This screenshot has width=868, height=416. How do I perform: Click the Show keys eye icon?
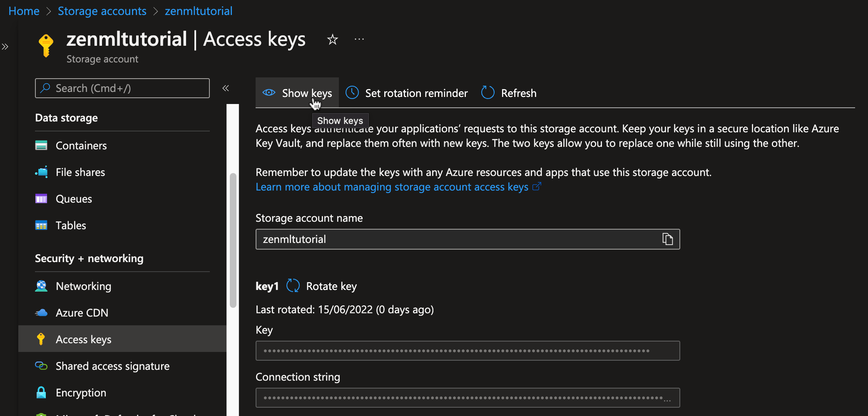269,93
